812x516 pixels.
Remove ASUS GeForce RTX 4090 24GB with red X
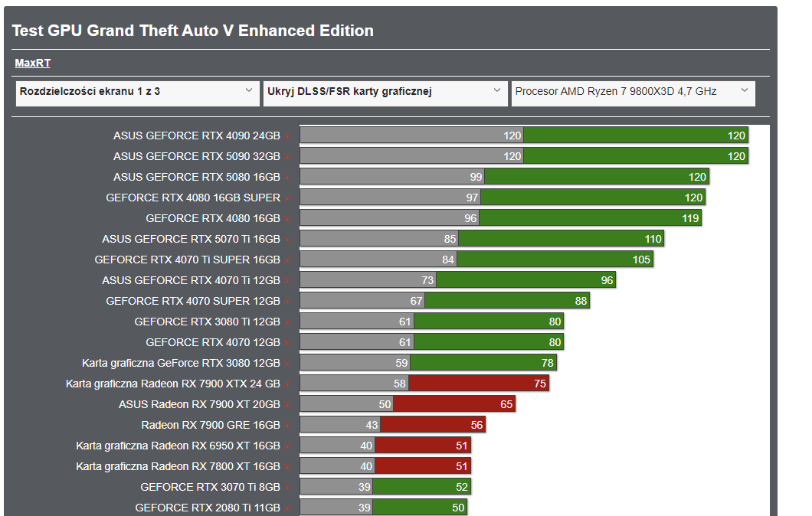click(287, 136)
